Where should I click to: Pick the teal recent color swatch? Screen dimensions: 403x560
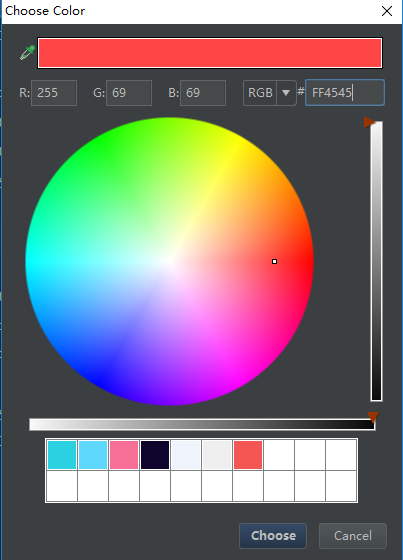[62, 455]
